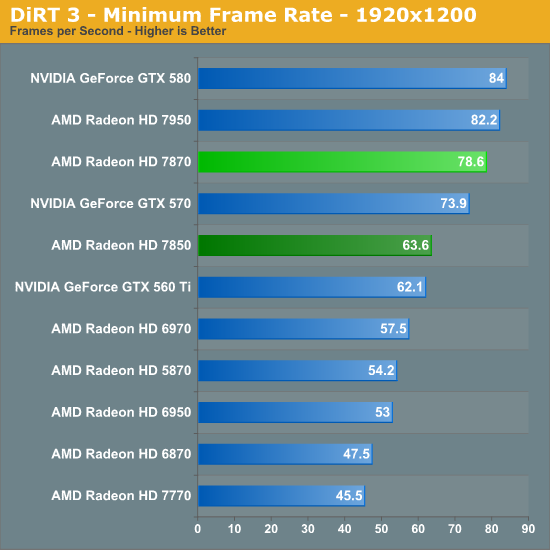
Task: Click the x-axis tick label 60
Action: click(x=418, y=529)
